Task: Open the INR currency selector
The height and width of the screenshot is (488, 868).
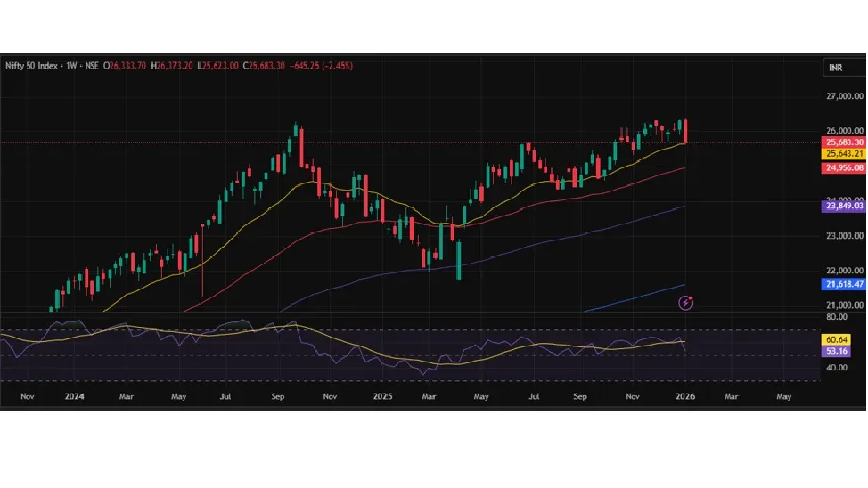Action: [x=844, y=68]
